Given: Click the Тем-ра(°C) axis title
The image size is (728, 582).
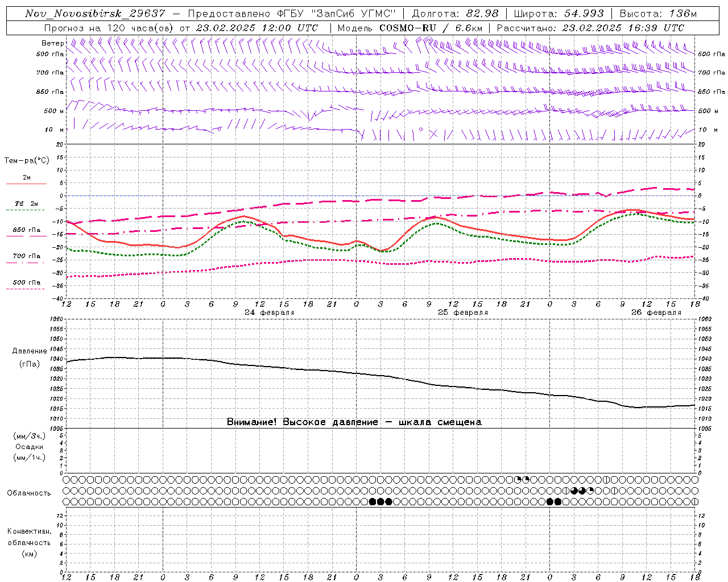Looking at the screenshot, I should pos(27,161).
